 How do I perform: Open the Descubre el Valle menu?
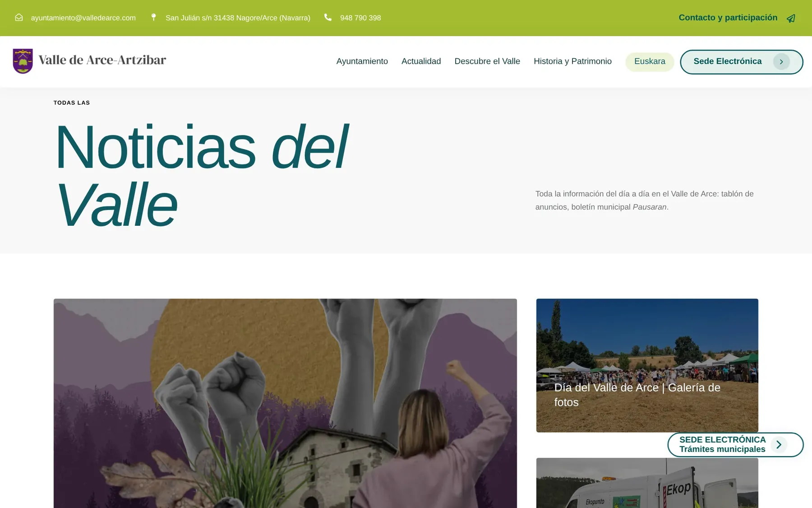[x=487, y=61]
